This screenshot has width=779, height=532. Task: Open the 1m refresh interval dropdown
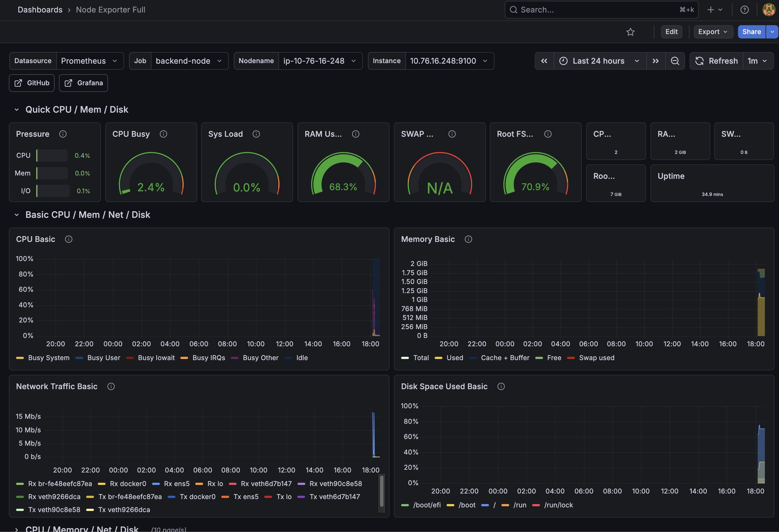pyautogui.click(x=758, y=61)
